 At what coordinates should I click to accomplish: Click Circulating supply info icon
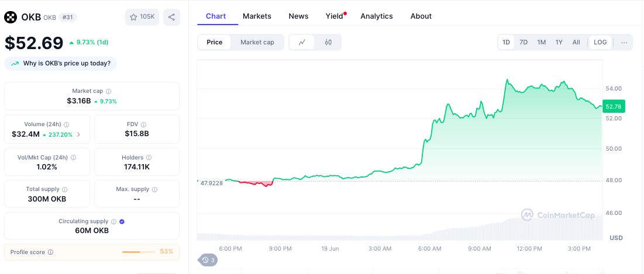tap(114, 221)
